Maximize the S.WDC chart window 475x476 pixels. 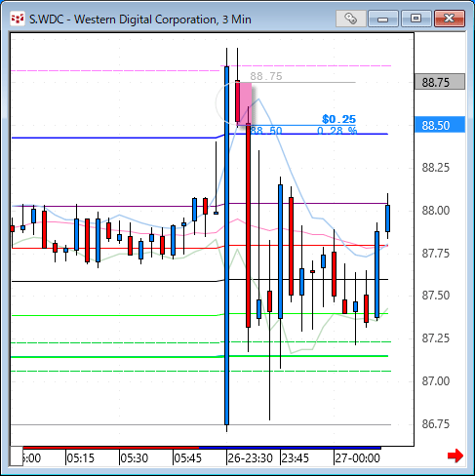[x=416, y=19]
